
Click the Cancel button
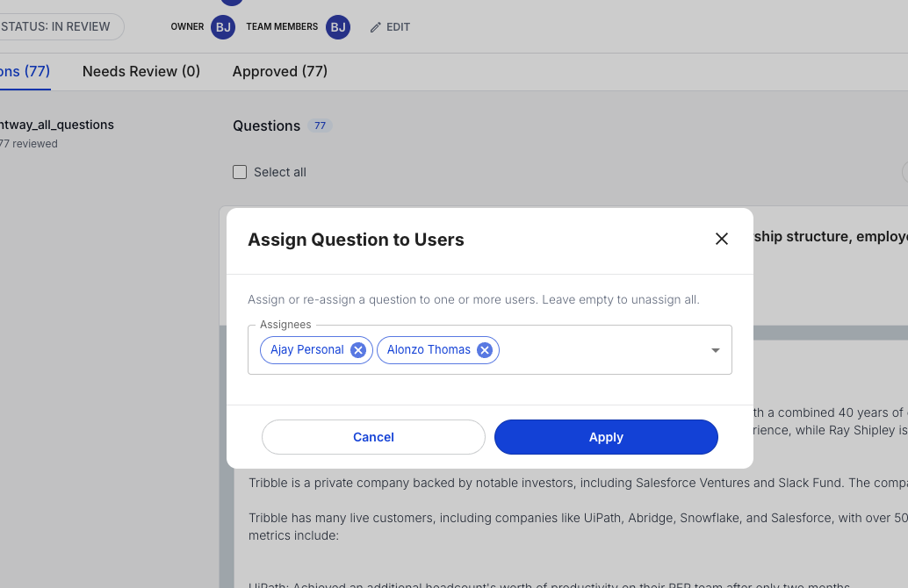[x=372, y=437]
